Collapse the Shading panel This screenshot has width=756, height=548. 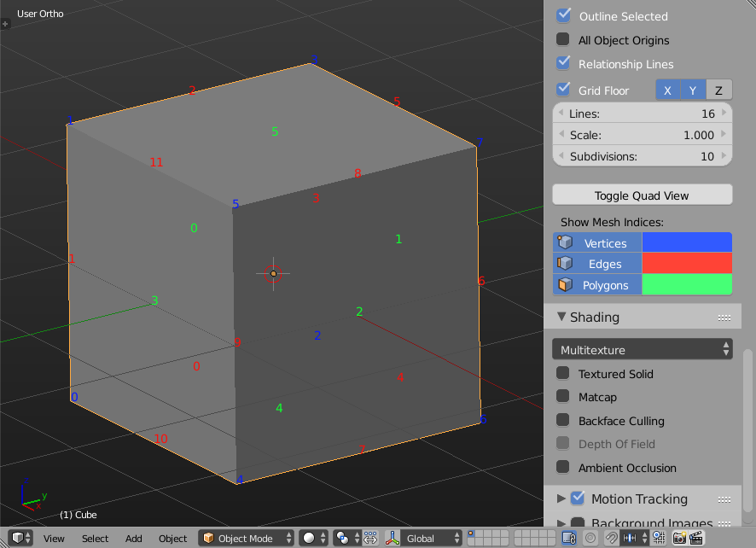tap(561, 317)
